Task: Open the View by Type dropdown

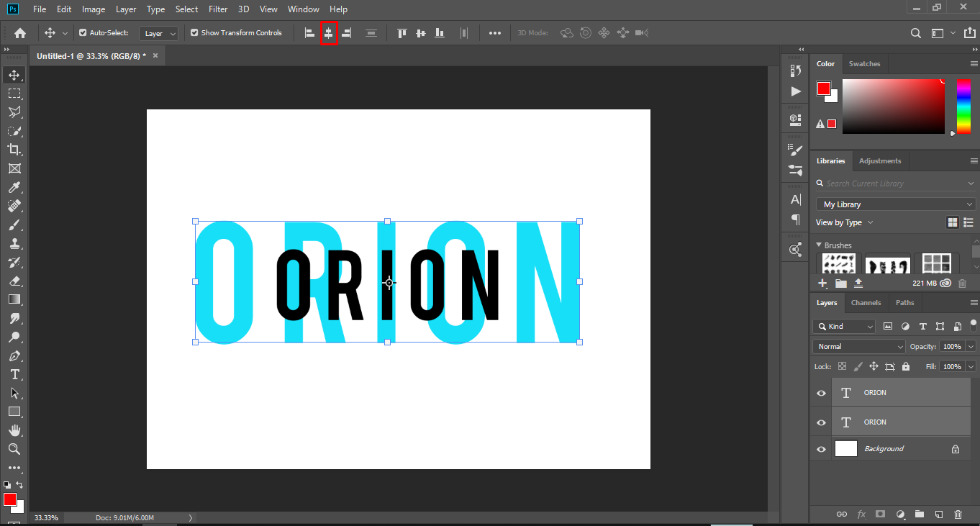Action: [x=845, y=222]
